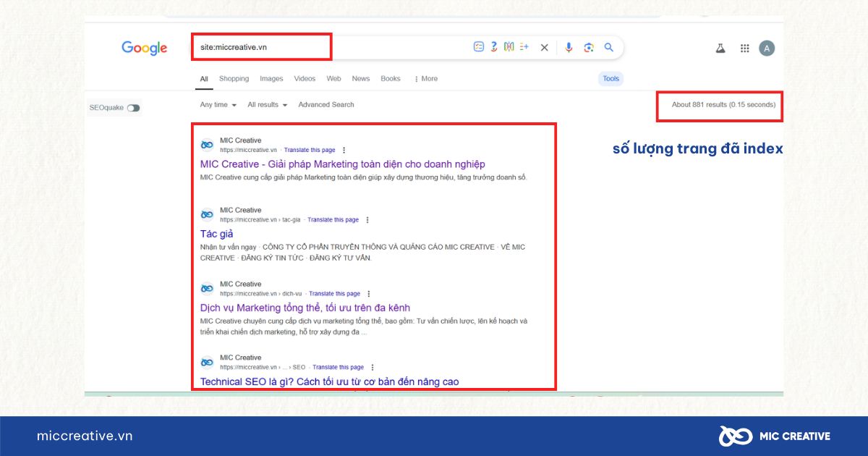Open the 'Dịch vụ Marketing tổng thể' result
868x456 pixels.
(305, 308)
